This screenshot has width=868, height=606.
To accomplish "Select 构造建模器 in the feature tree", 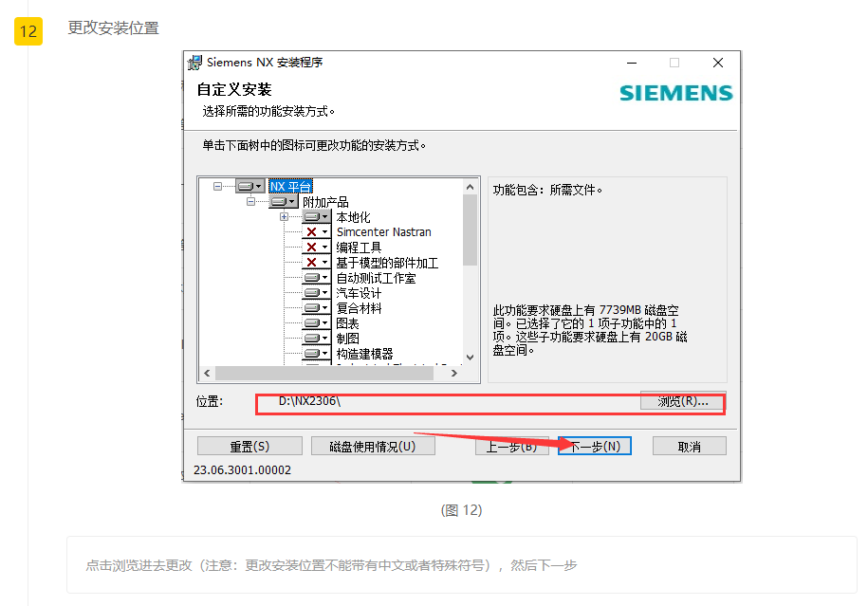I will (364, 353).
